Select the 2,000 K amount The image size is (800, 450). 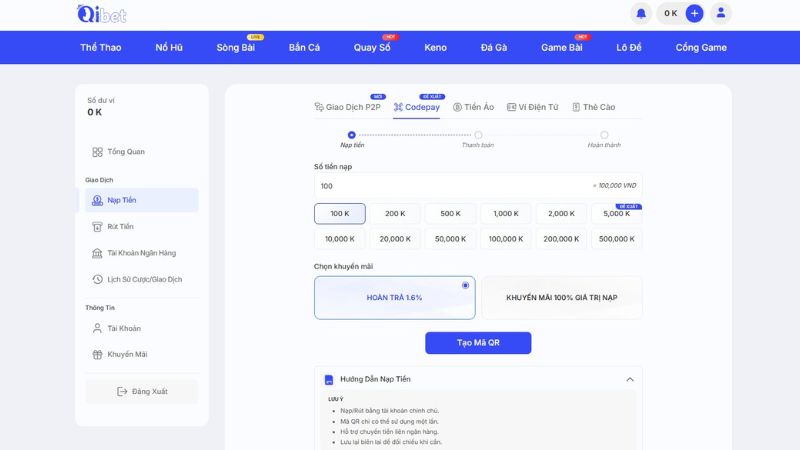point(561,214)
